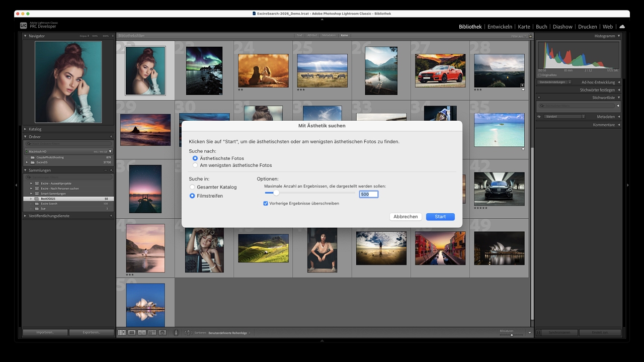Click the maximum results slider handle
Viewport: 644px width, 362px height.
tap(276, 193)
